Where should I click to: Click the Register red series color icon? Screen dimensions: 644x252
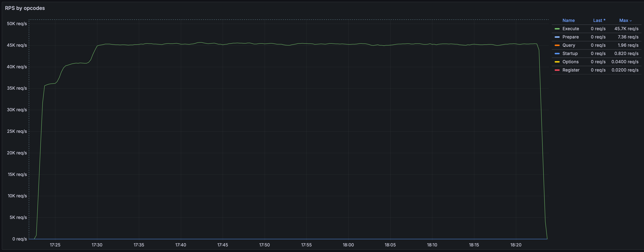tap(557, 70)
